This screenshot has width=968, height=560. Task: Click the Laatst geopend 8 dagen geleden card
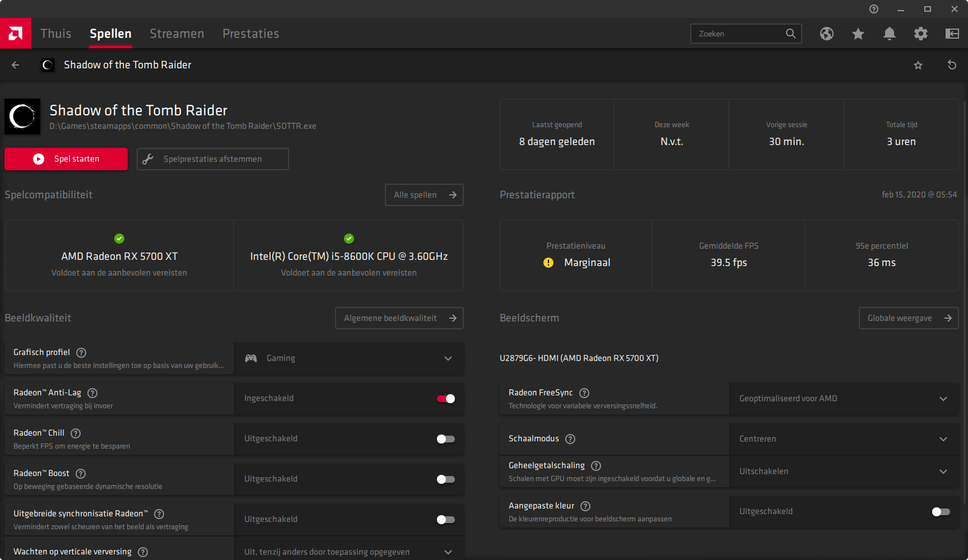coord(557,134)
